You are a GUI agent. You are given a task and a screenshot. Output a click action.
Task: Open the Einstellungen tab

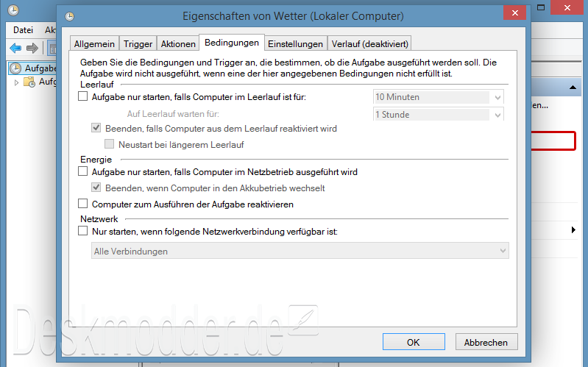[x=295, y=44]
